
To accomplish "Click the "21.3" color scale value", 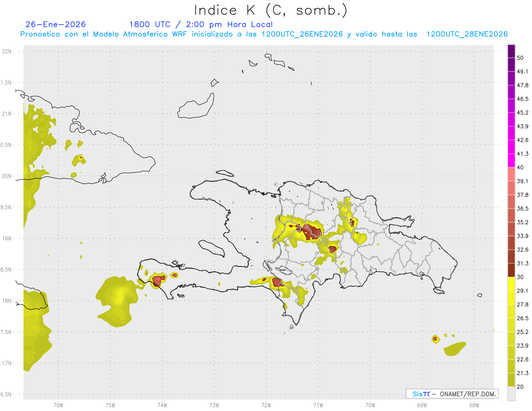I will pyautogui.click(x=523, y=373).
